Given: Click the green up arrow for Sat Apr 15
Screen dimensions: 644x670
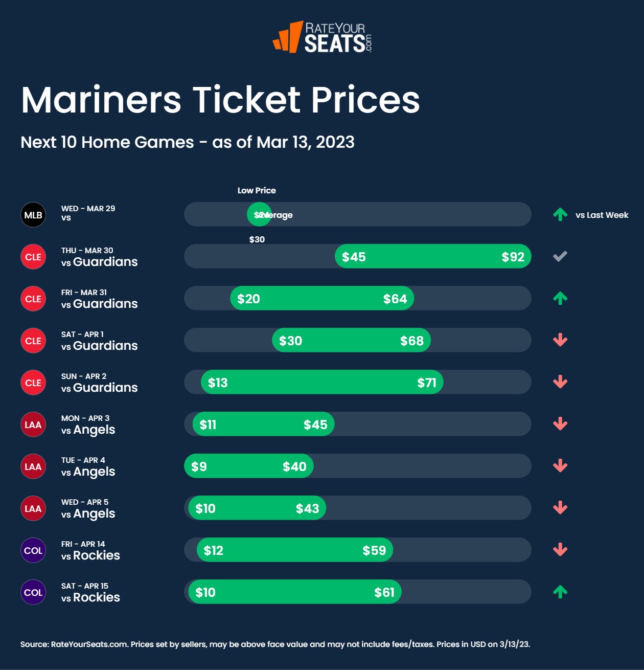Looking at the screenshot, I should [x=560, y=592].
